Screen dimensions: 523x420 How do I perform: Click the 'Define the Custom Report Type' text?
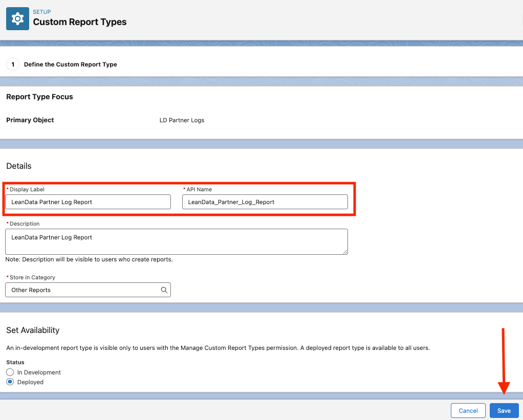pos(71,64)
